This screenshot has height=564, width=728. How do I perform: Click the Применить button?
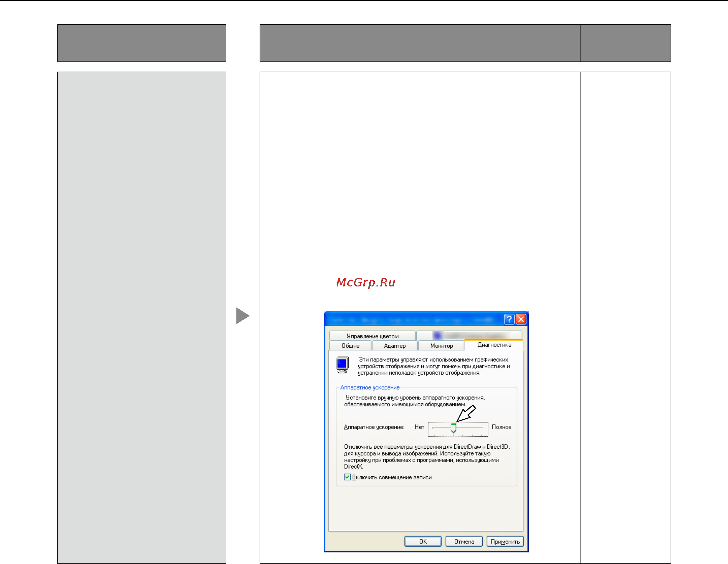[x=505, y=541]
